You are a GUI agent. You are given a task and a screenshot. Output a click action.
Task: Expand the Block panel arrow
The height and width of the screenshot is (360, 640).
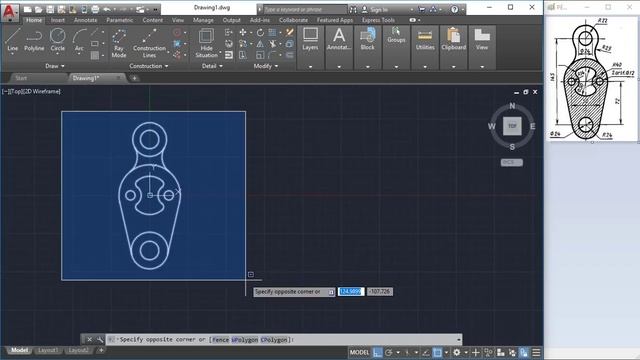pyautogui.click(x=368, y=67)
